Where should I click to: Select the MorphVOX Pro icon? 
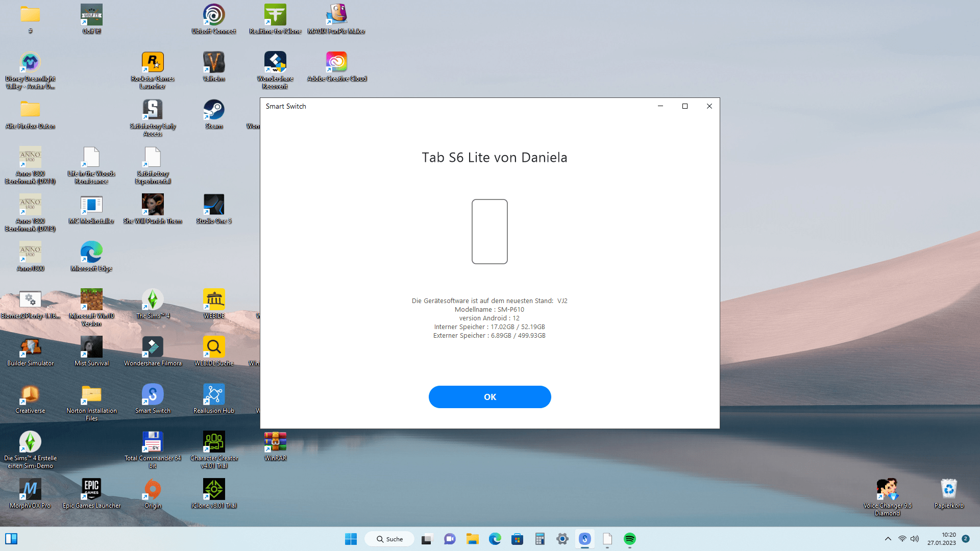click(30, 494)
